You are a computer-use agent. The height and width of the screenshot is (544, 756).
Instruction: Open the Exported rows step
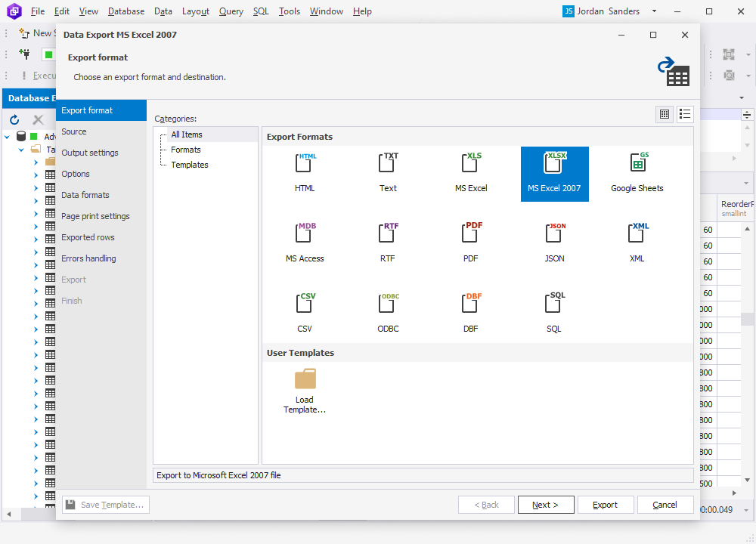tap(101, 237)
